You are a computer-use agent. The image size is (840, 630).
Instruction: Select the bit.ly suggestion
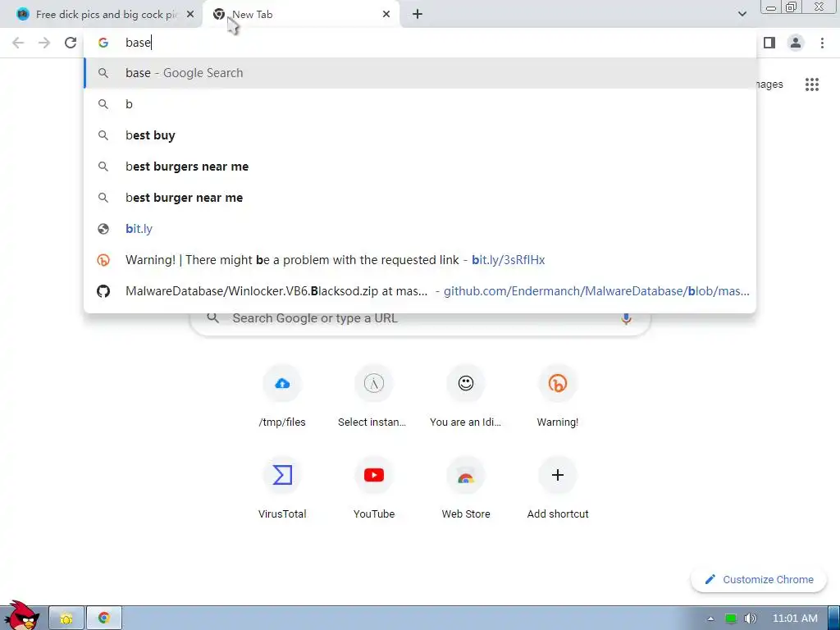coord(420,229)
